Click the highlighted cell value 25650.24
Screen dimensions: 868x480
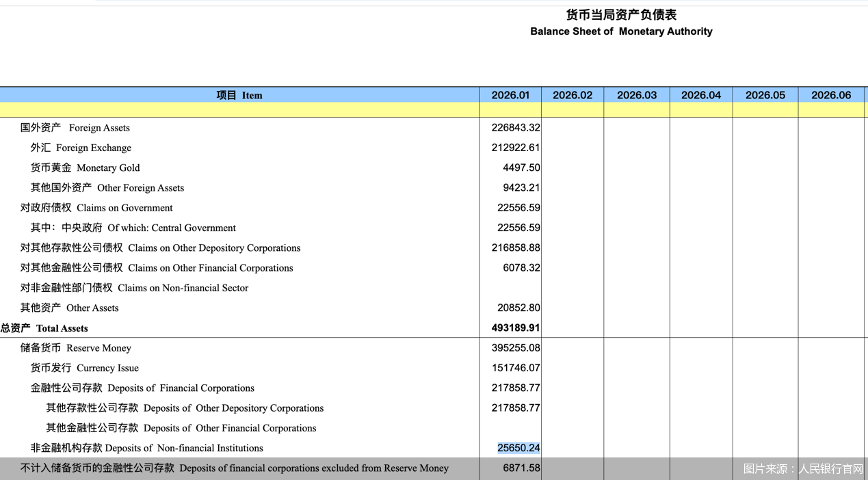pyautogui.click(x=518, y=448)
